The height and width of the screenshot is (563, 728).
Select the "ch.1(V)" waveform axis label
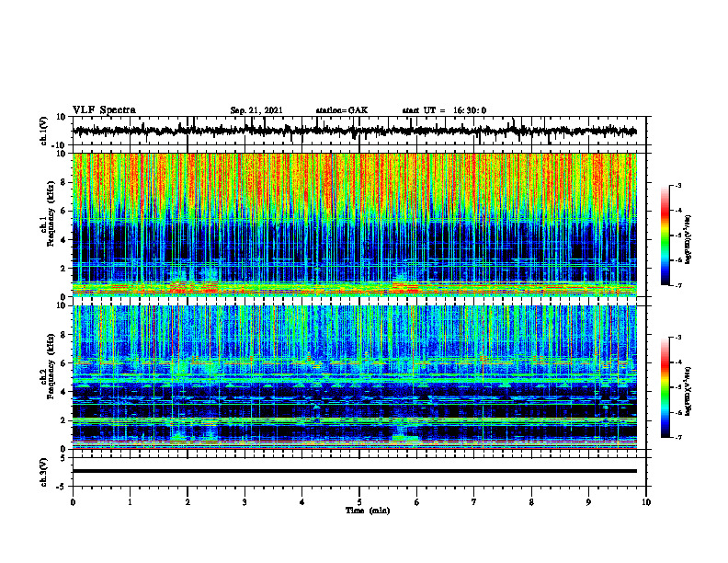(44, 131)
